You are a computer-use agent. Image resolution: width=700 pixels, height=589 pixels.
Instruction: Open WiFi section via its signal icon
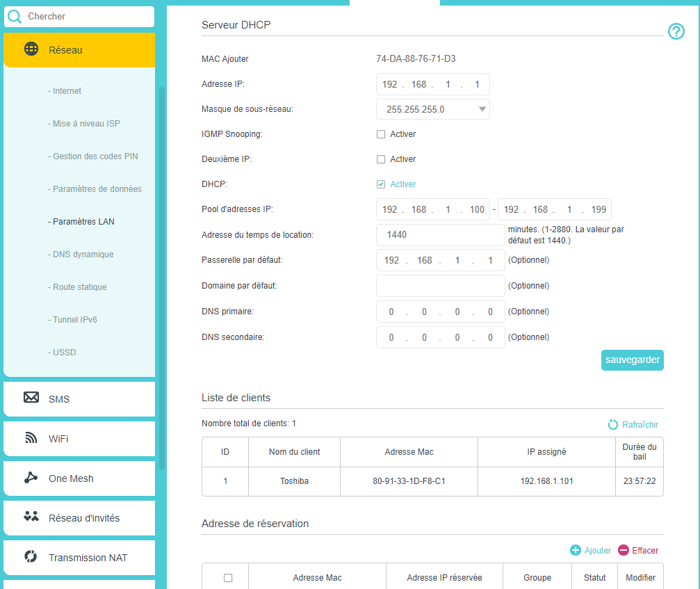pyautogui.click(x=31, y=438)
